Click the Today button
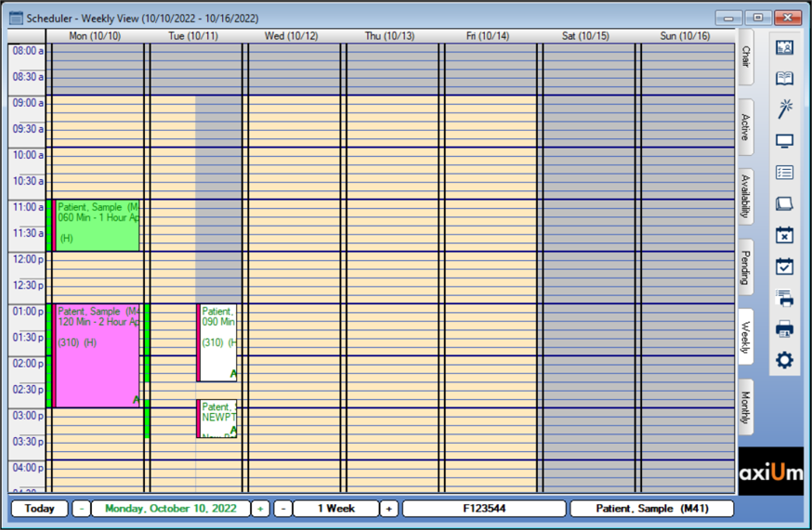This screenshot has width=812, height=530. pos(39,509)
